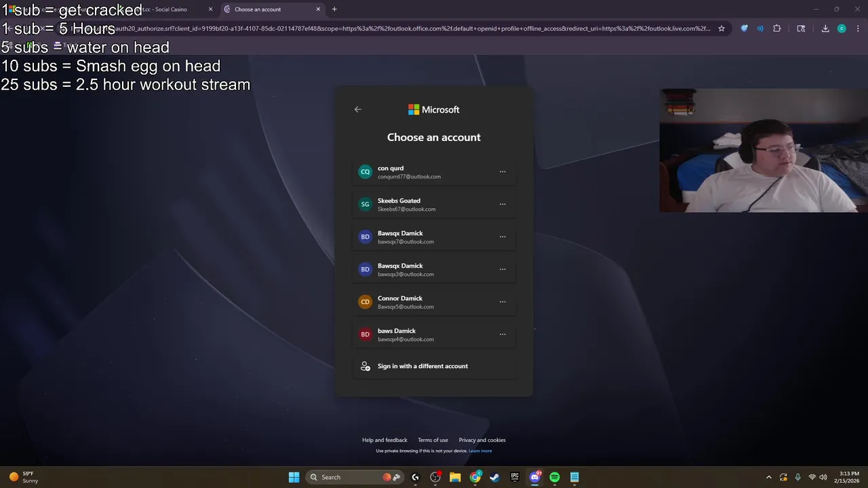Switch to the Social Casino tab
This screenshot has height=488, width=868.
pyautogui.click(x=165, y=9)
